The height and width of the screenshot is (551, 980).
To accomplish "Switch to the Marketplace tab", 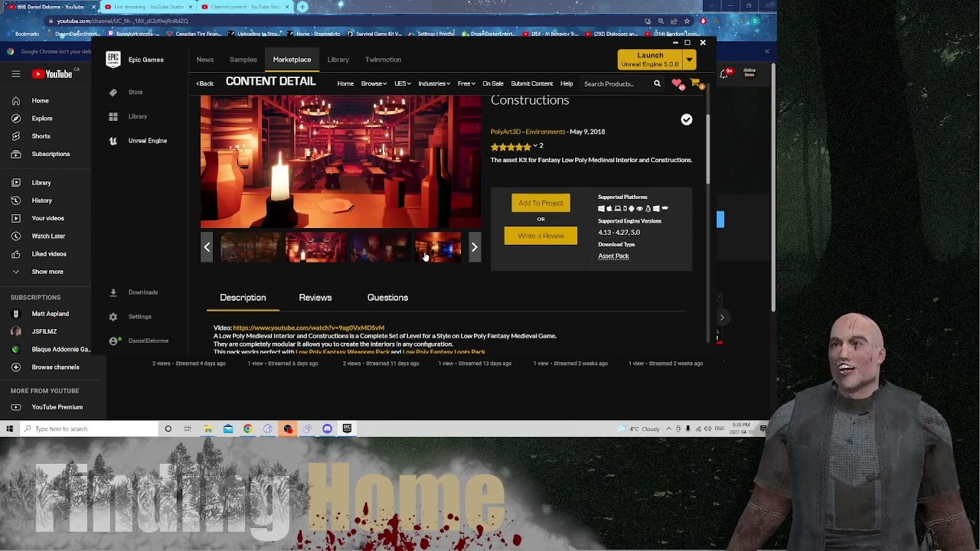I will [292, 60].
